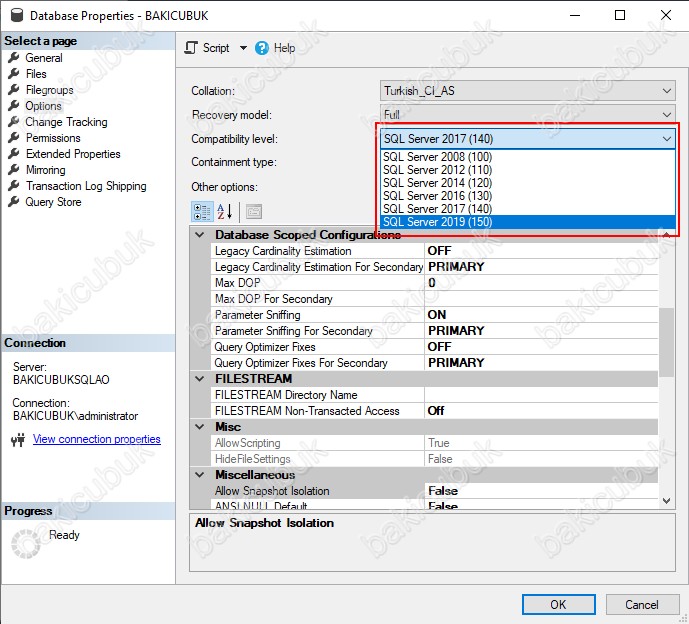
Task: Select Alphabetical sort icon in property grid
Action: [225, 211]
